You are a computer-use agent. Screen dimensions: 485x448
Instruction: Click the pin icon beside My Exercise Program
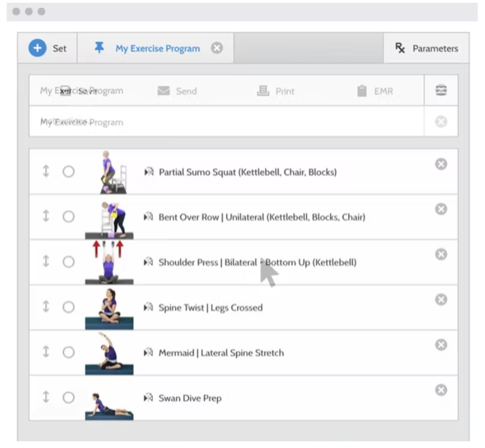tap(100, 48)
